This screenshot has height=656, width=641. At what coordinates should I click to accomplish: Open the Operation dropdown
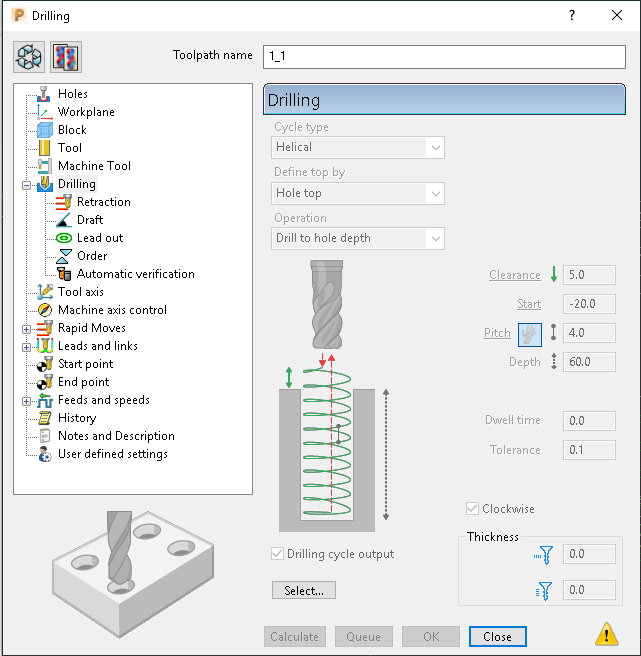[358, 238]
